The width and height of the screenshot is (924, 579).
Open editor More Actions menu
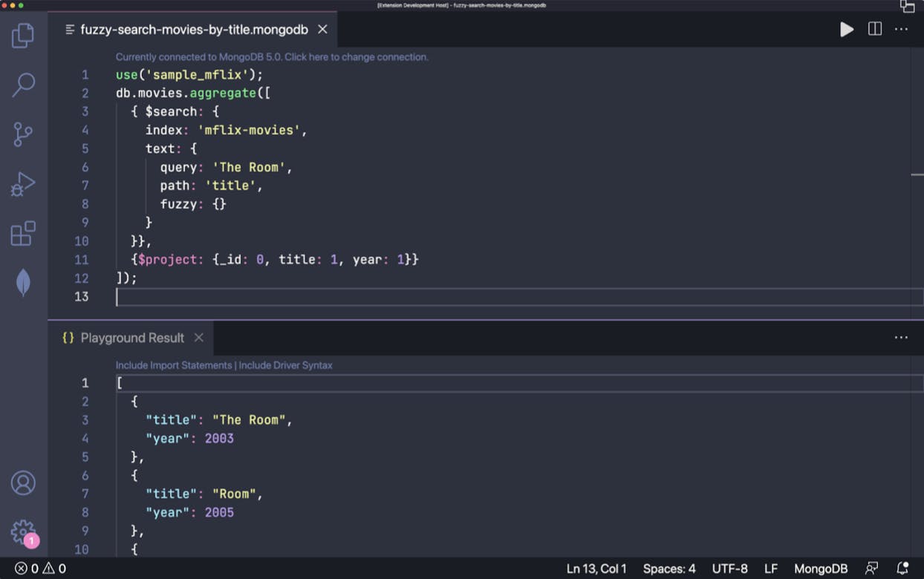(x=901, y=29)
